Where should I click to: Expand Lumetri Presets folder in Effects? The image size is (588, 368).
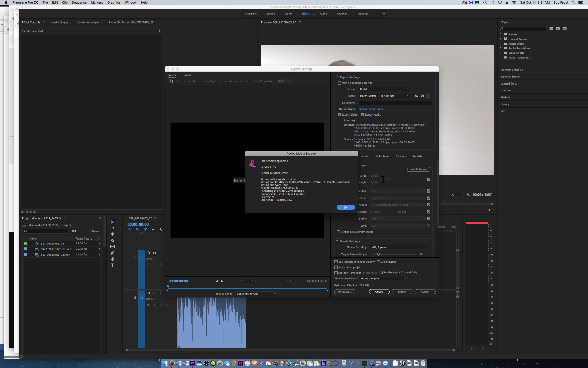pyautogui.click(x=501, y=39)
